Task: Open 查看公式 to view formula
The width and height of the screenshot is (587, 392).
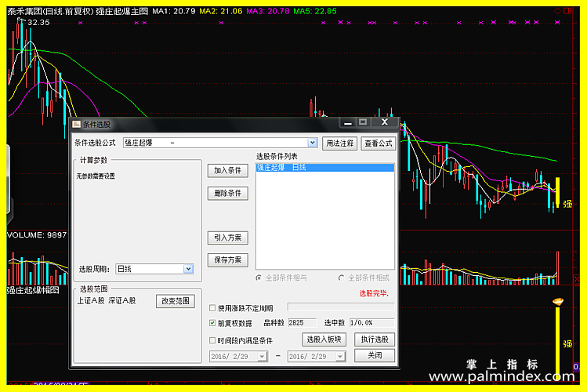Action: point(378,143)
